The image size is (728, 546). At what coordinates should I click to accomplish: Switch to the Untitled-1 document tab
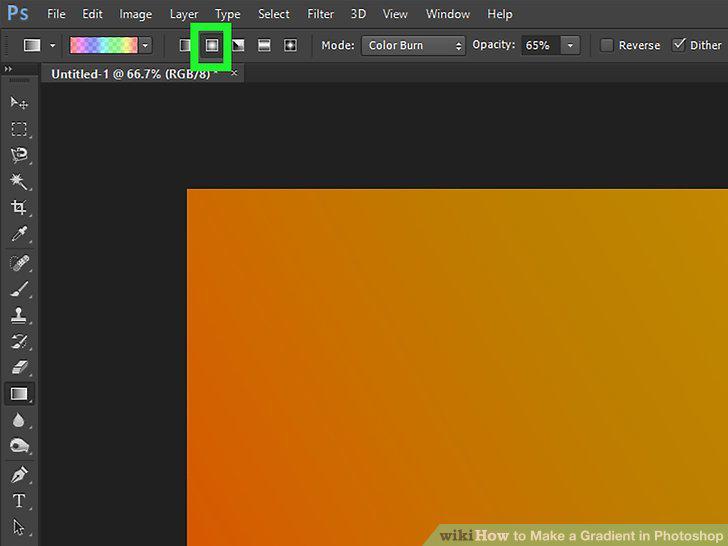point(130,74)
